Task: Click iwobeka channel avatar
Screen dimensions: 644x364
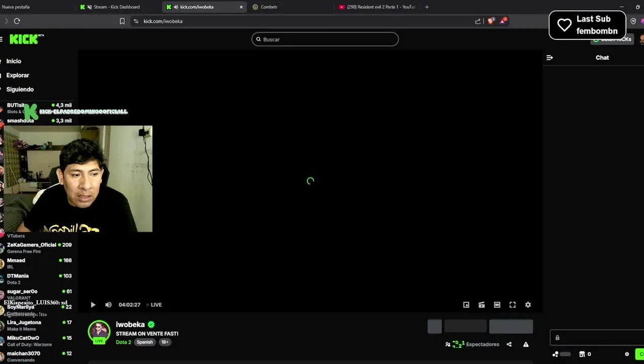Action: pyautogui.click(x=99, y=332)
